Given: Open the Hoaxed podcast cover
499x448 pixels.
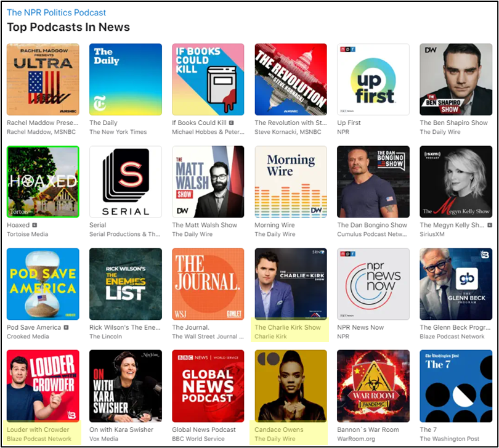Looking at the screenshot, I should [43, 182].
